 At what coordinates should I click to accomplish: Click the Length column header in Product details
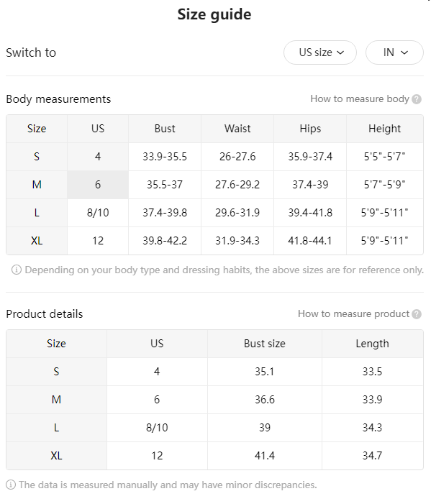373,344
